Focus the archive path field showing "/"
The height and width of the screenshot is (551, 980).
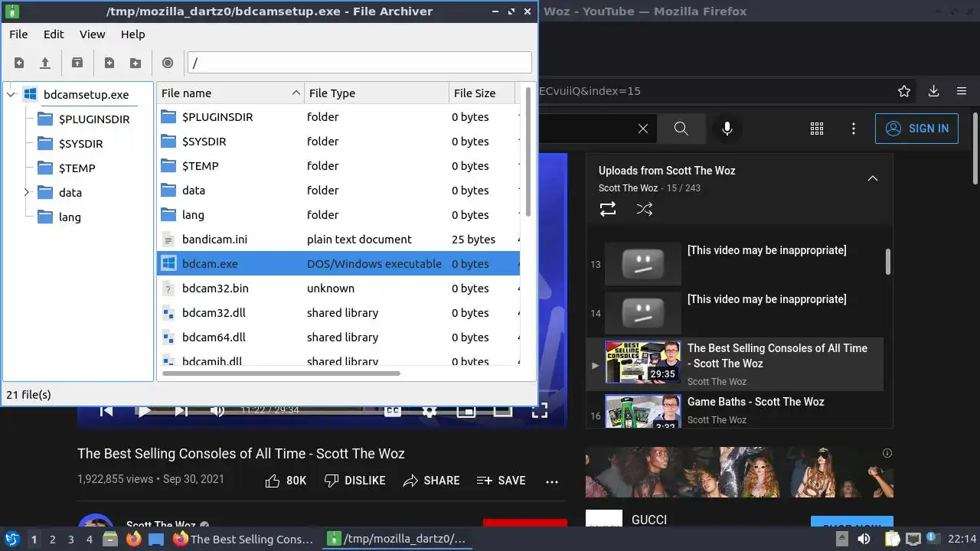pos(359,63)
